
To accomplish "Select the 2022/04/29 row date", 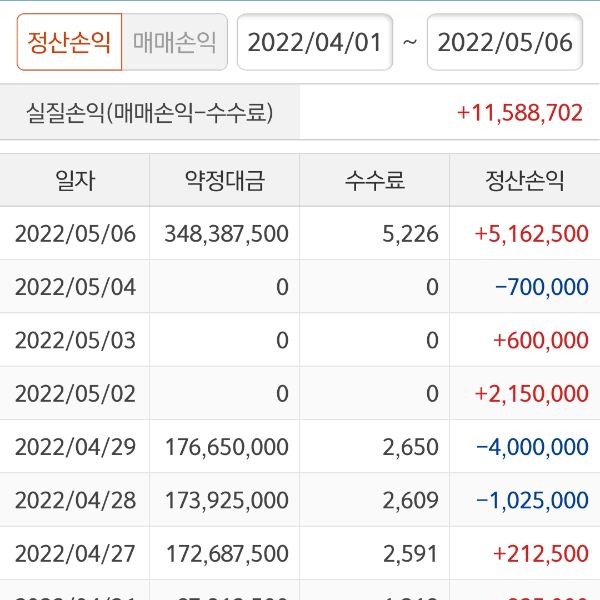I will (75, 446).
